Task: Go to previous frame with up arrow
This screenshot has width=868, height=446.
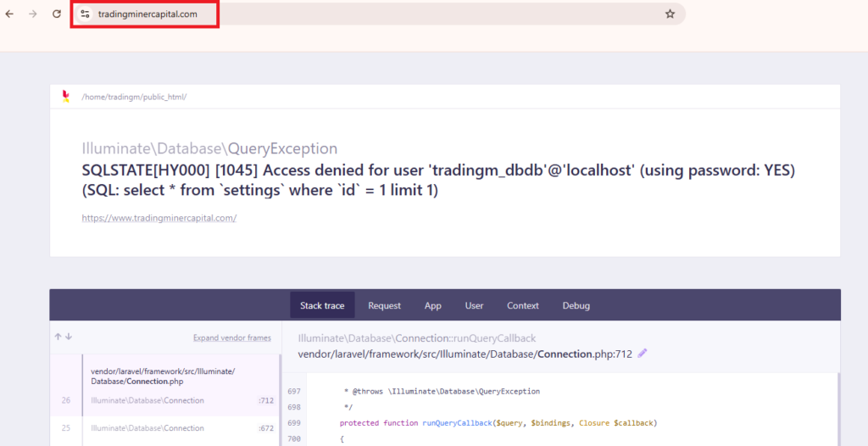Action: click(x=58, y=337)
